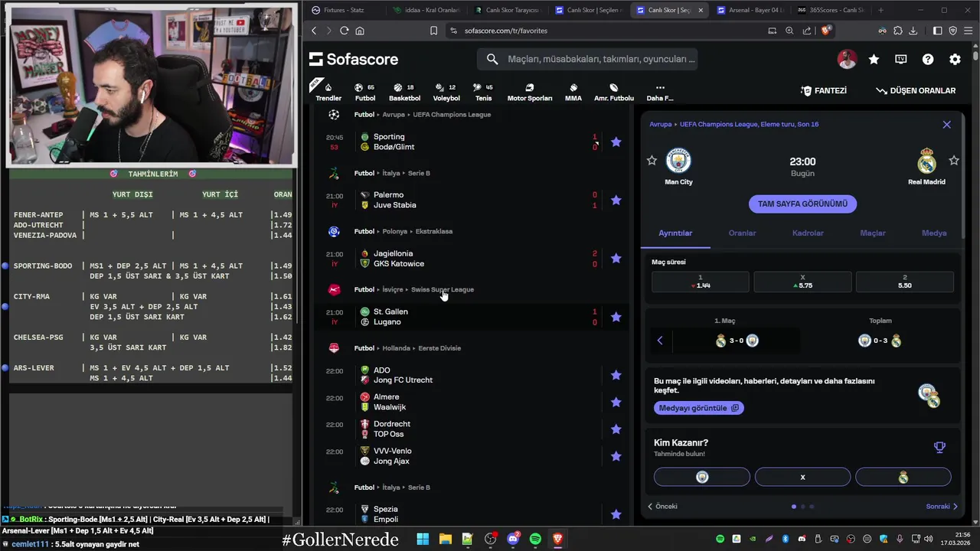
Task: Open the browser downloads icon
Action: click(913, 31)
